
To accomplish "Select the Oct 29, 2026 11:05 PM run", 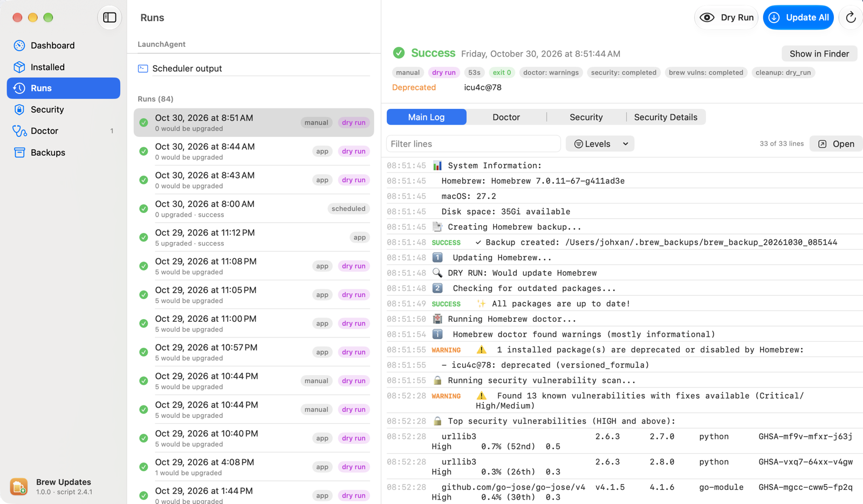I will point(254,295).
